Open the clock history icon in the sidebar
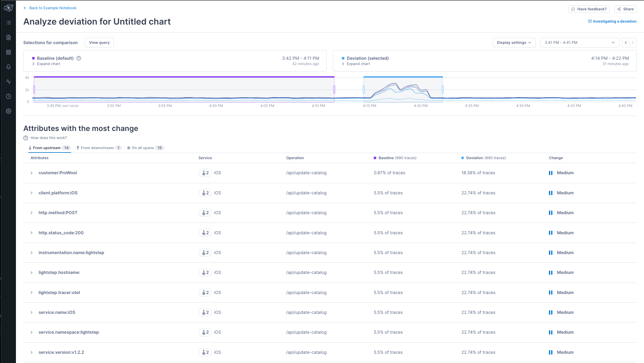The height and width of the screenshot is (363, 644). tap(9, 96)
